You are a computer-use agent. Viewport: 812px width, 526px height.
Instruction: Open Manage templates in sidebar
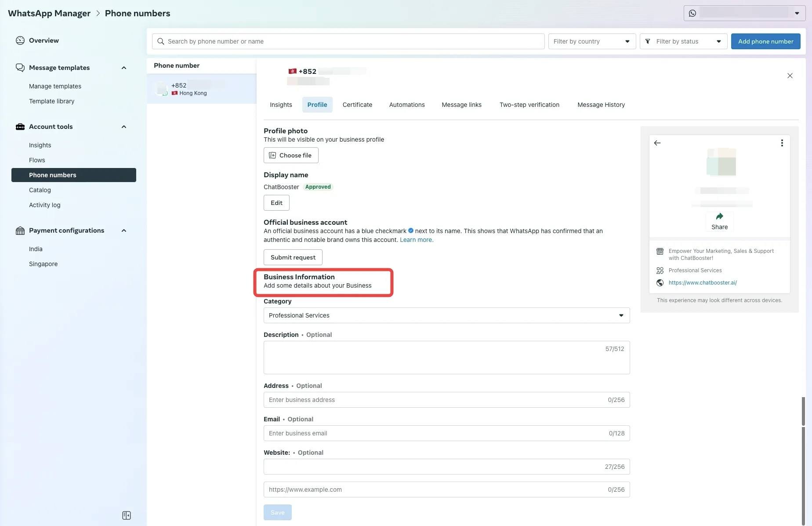[55, 86]
